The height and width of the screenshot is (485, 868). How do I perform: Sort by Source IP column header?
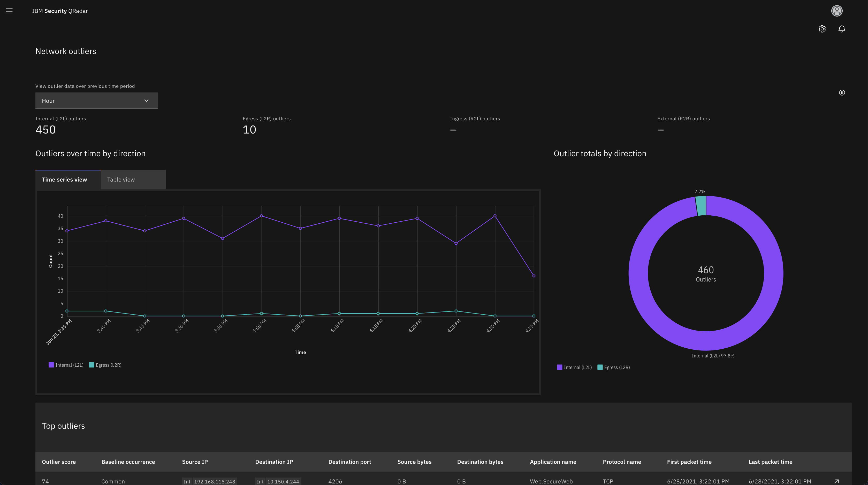[x=195, y=462]
